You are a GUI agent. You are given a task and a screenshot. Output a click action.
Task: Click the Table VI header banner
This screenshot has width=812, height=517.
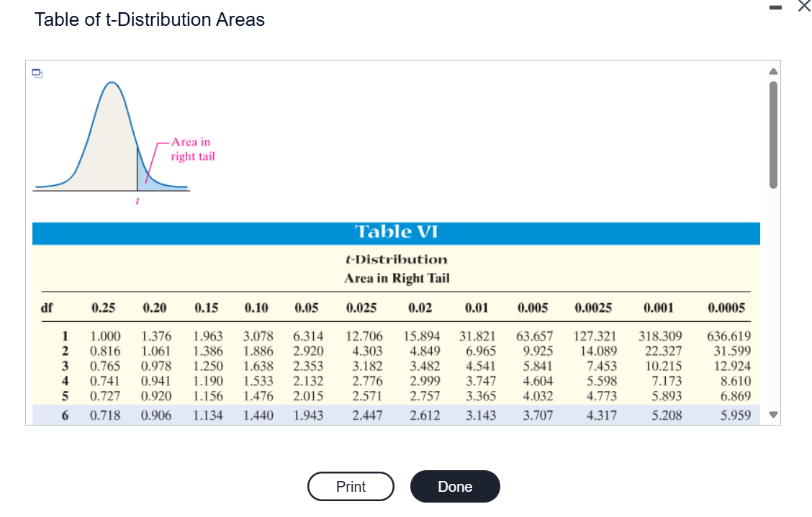pyautogui.click(x=396, y=233)
